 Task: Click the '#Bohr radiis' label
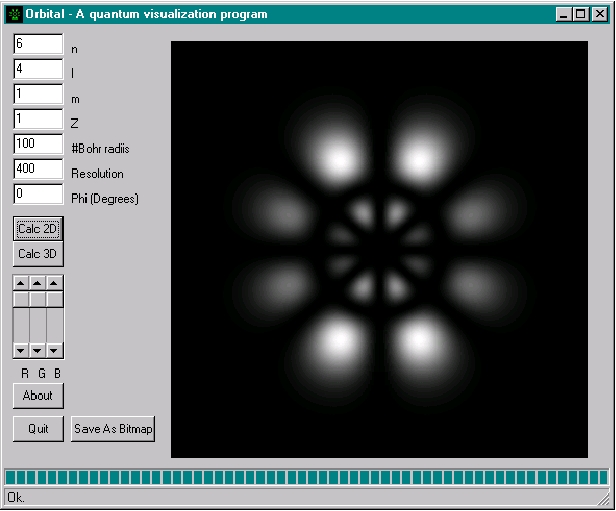point(100,148)
